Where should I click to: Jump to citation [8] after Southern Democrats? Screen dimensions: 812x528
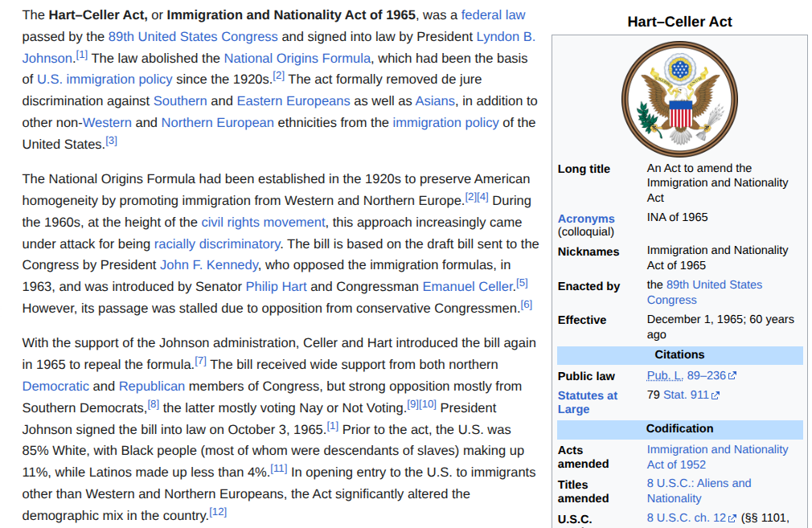(154, 403)
